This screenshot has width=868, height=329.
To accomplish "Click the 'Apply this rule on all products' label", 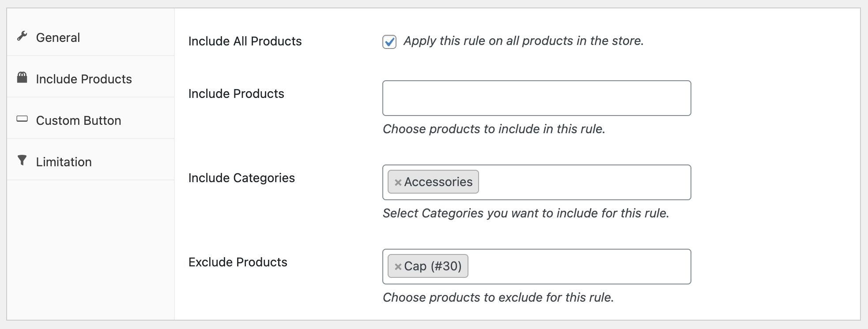I will tap(524, 41).
